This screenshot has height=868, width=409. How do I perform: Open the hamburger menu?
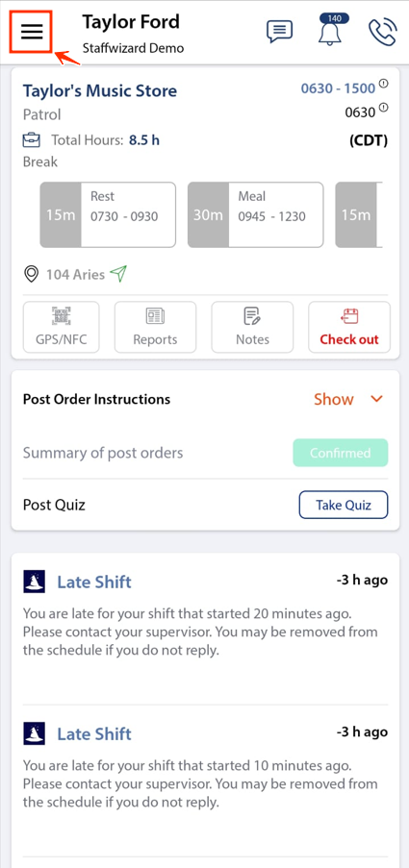click(32, 32)
